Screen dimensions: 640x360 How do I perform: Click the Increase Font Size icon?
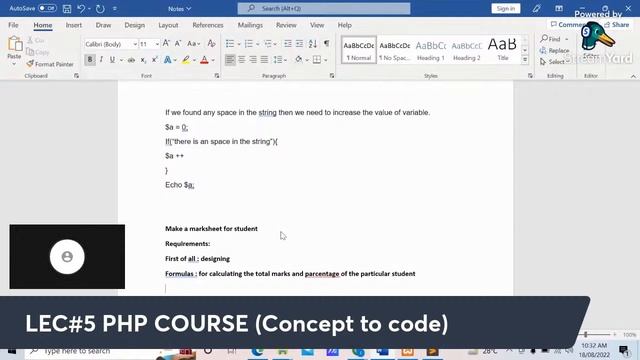[x=166, y=43]
